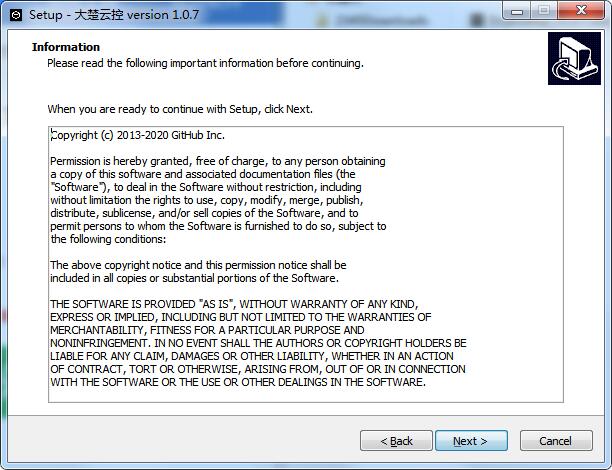Close the Setup window with X
The height and width of the screenshot is (470, 612).
[581, 10]
